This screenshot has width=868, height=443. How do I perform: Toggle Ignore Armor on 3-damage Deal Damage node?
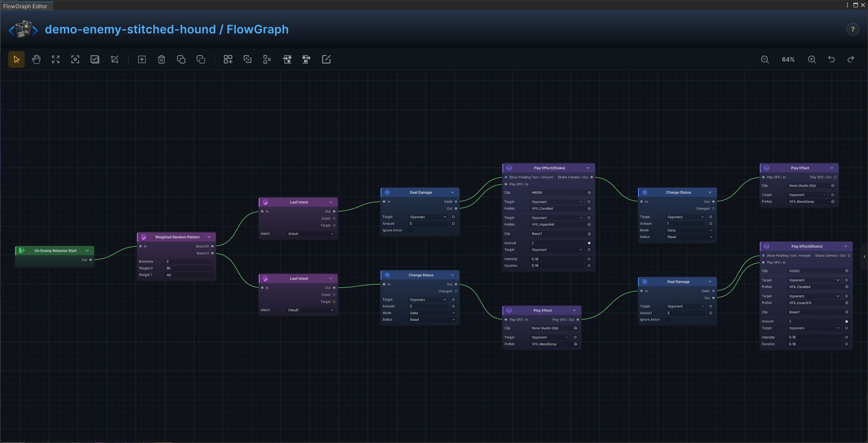coord(668,320)
